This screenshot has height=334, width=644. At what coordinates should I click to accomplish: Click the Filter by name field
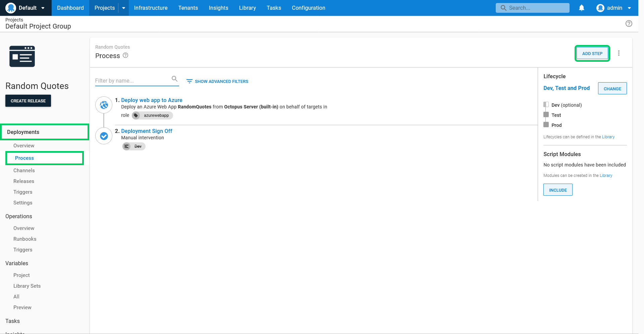coord(132,81)
